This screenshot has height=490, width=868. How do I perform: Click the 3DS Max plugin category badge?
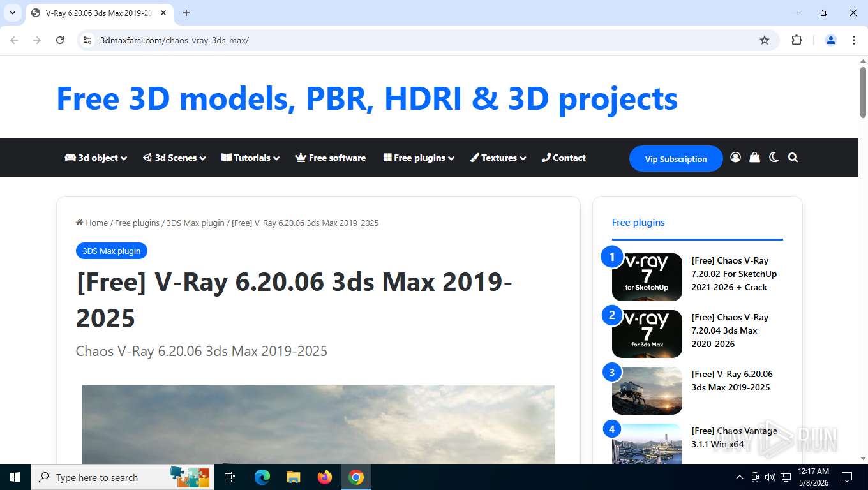[x=112, y=251]
